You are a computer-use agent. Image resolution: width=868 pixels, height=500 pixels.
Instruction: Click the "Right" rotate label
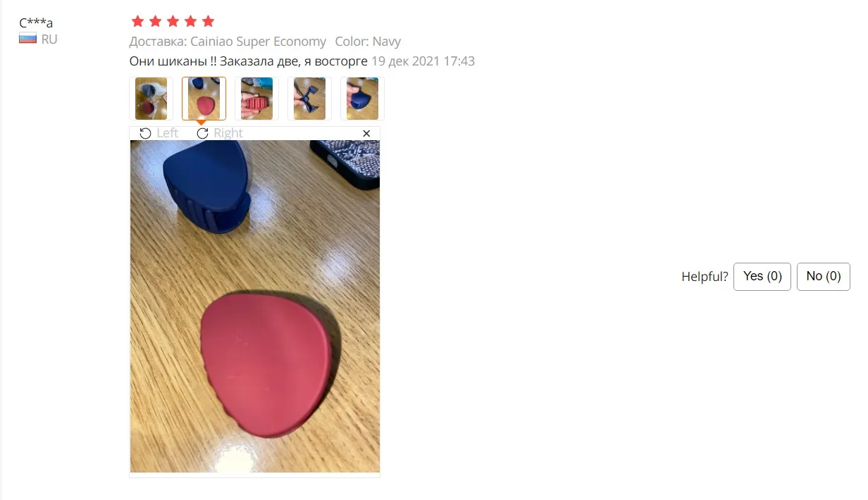[x=228, y=133]
